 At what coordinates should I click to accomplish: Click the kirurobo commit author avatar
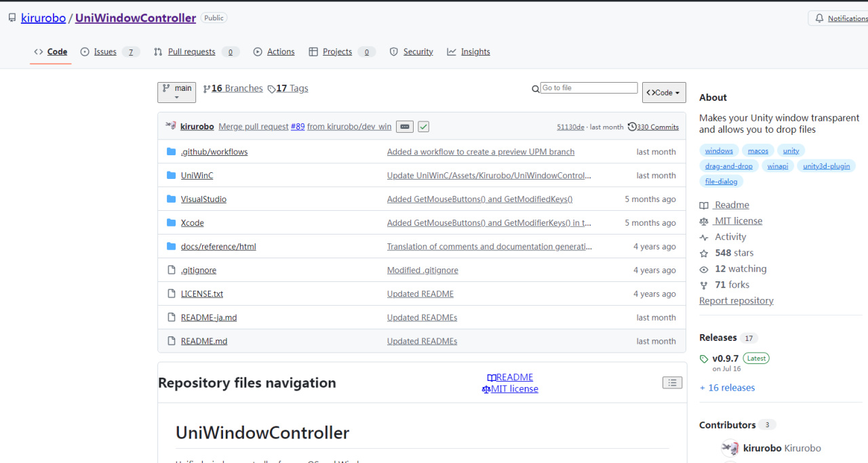click(171, 126)
